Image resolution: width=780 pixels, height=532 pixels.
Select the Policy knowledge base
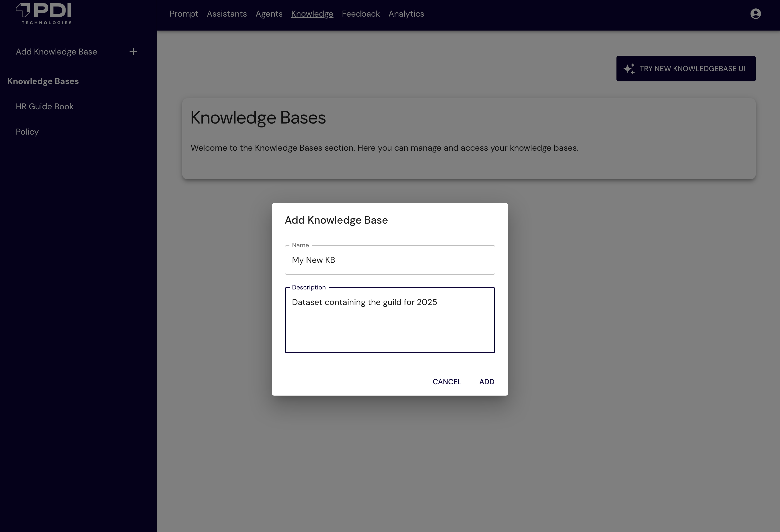pos(27,132)
